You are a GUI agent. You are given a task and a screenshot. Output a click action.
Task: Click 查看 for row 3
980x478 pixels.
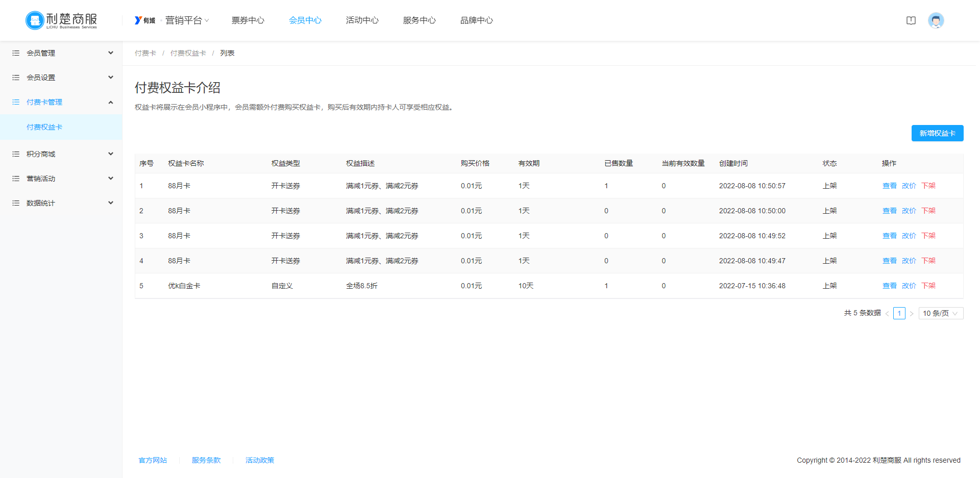tap(890, 236)
